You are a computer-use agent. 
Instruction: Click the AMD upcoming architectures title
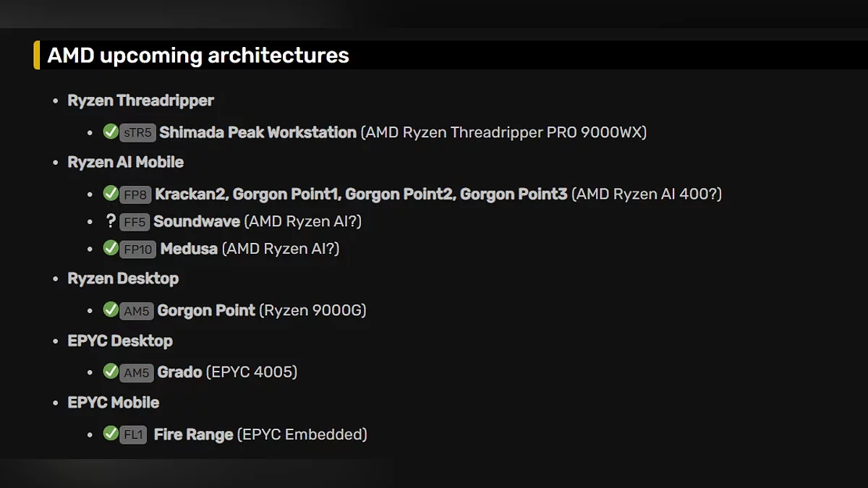[x=198, y=56]
